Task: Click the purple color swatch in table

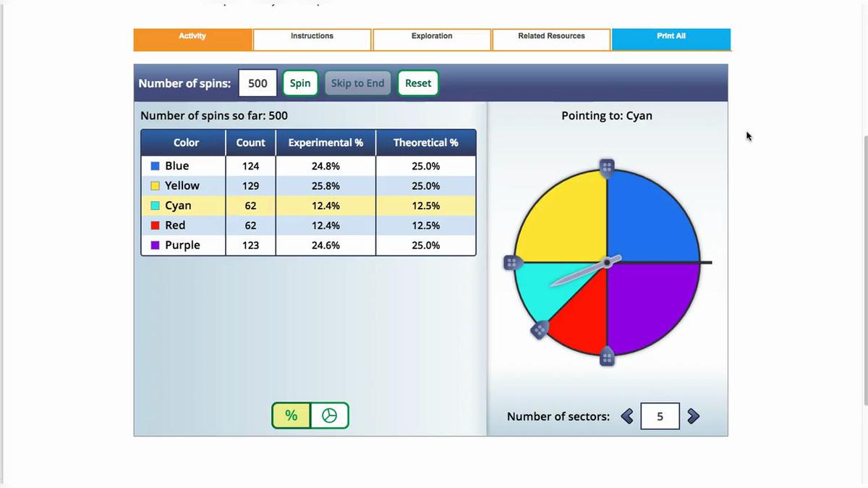Action: pos(155,245)
